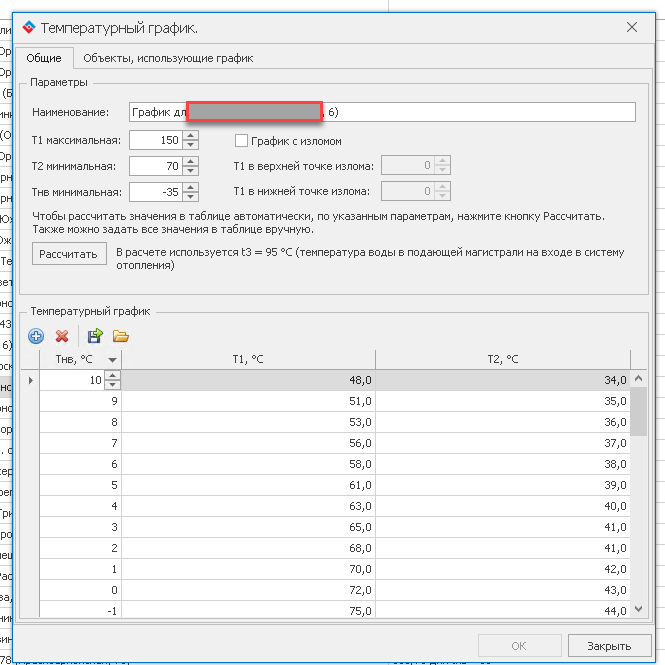665x665 pixels.
Task: Increase T1 максимальная with up arrow
Action: point(187,135)
